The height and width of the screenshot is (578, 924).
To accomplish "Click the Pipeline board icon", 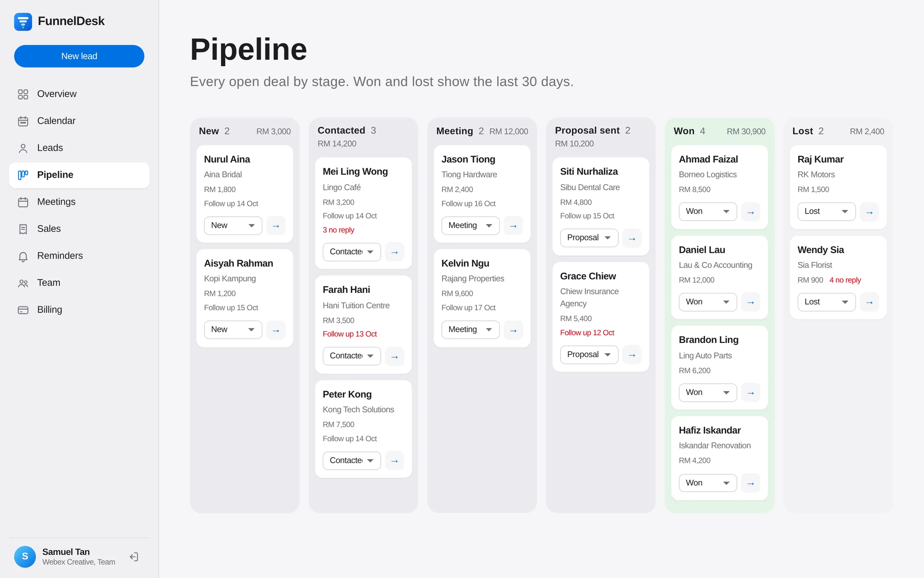I will pyautogui.click(x=23, y=175).
